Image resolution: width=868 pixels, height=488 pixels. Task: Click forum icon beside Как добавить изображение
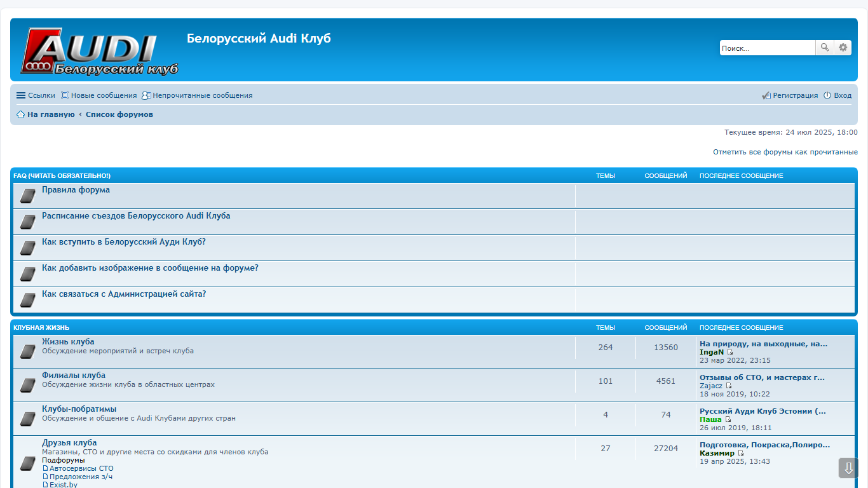pos(27,274)
